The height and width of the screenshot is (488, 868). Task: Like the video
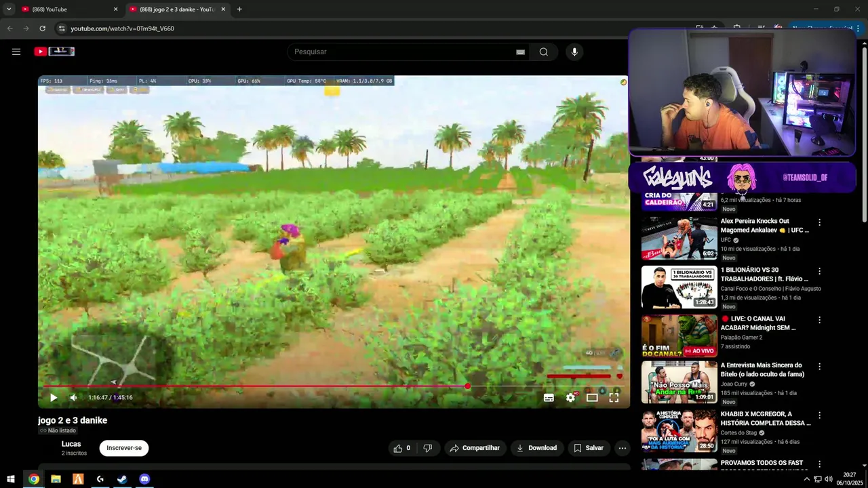tap(402, 448)
